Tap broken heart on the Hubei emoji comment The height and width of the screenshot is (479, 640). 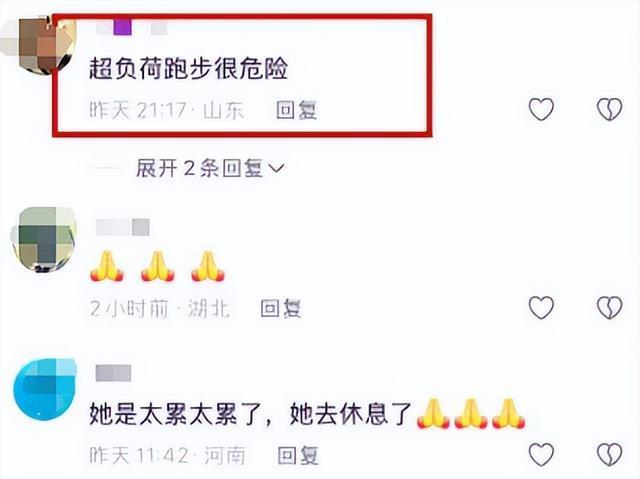tap(609, 307)
